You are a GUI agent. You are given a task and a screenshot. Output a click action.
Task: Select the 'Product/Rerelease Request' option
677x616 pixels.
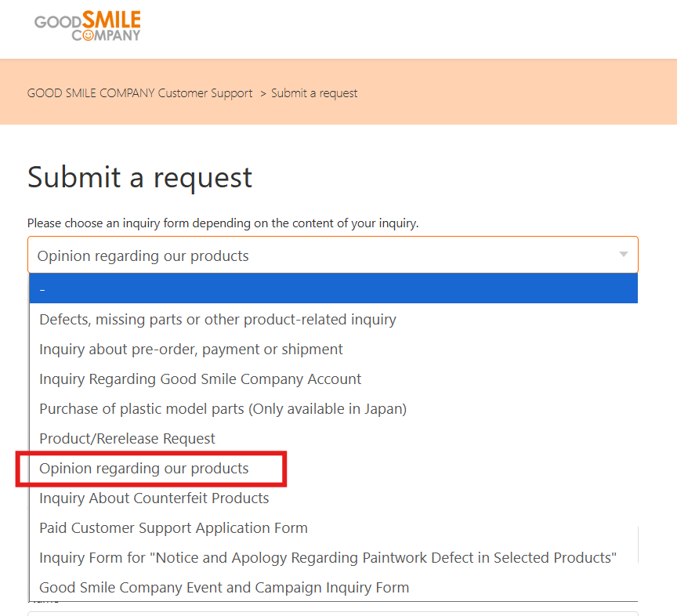point(127,439)
